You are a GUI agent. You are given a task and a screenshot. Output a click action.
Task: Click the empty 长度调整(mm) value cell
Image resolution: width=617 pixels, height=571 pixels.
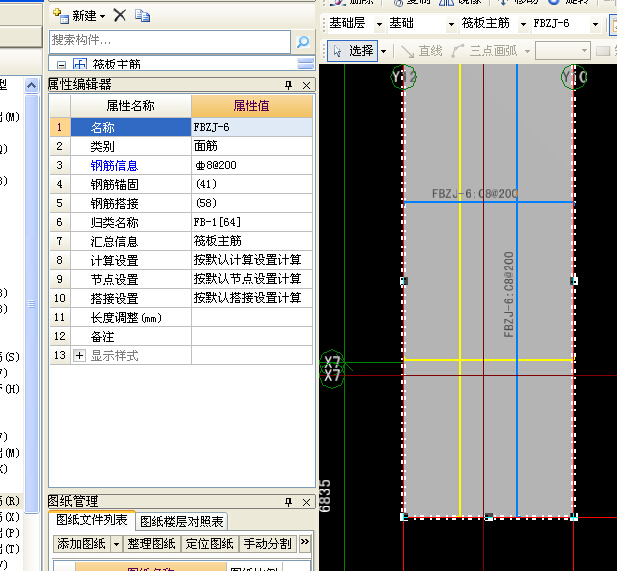pos(252,317)
